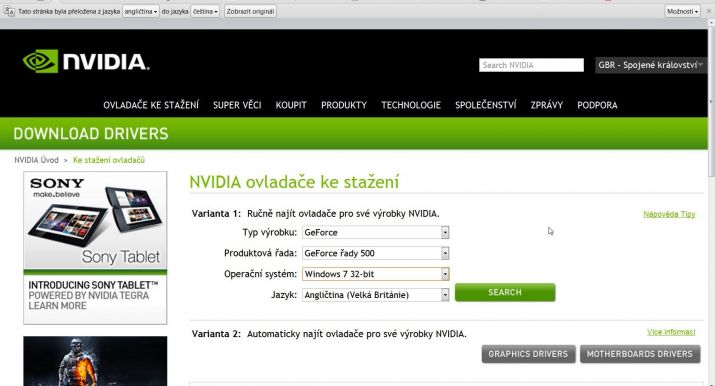Open the region selector 'GBR - Spojené království'
This screenshot has height=386, width=715.
651,65
